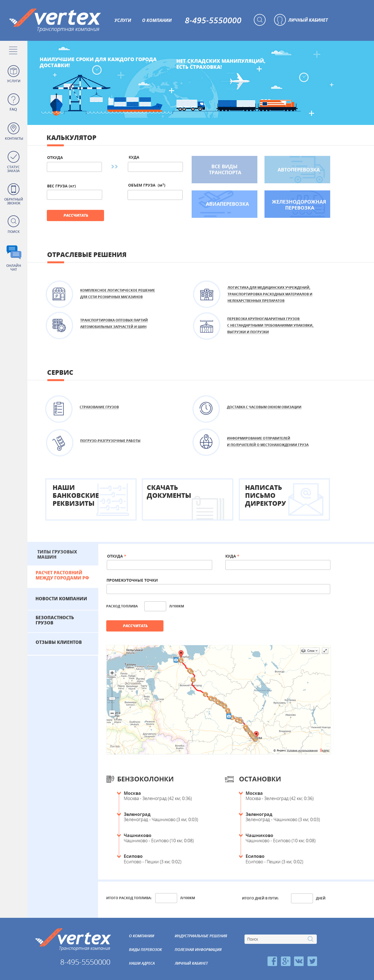Screen dimensions: 374x980
Task: Focus footer Поиск search field
Action: point(280,939)
